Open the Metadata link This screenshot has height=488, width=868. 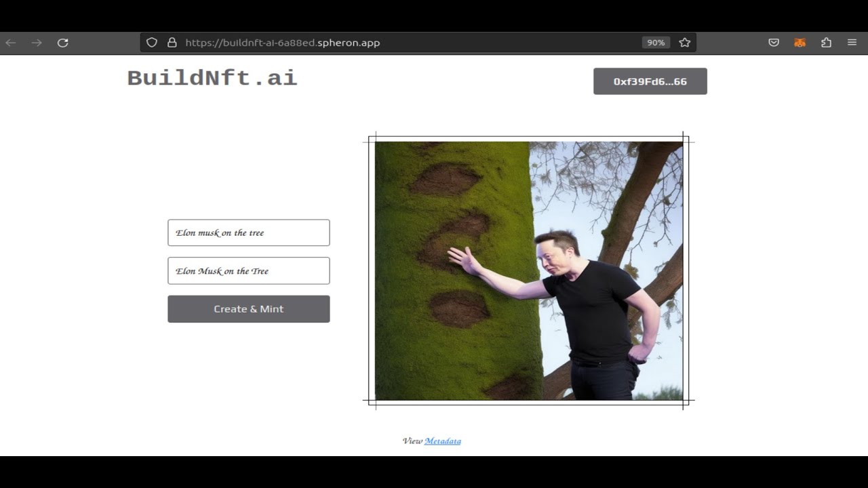click(443, 441)
